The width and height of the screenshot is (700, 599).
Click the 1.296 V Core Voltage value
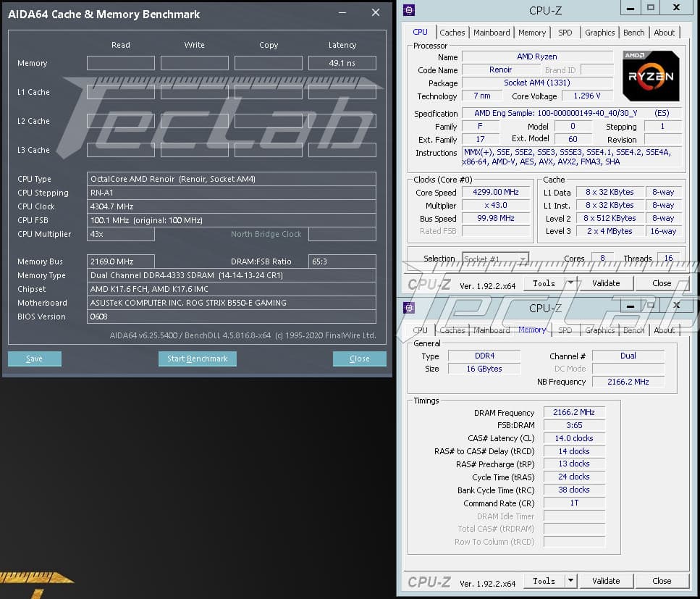(586, 96)
